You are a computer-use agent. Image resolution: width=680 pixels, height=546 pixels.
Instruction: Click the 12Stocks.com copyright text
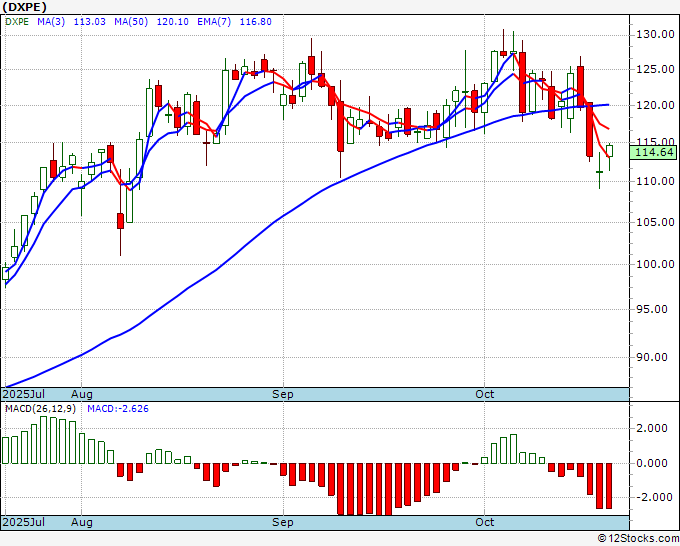tap(638, 538)
